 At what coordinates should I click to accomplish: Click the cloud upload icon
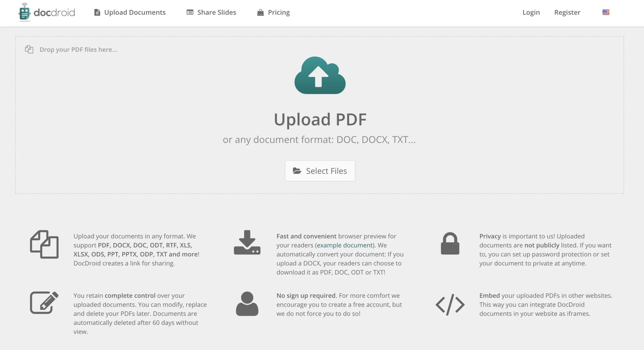tap(320, 75)
